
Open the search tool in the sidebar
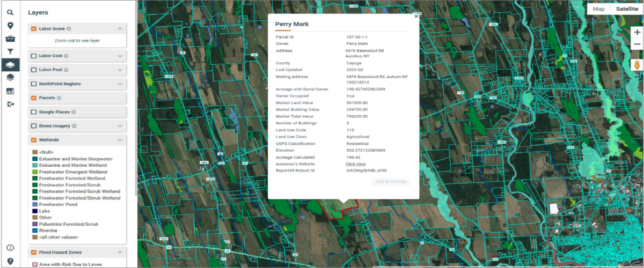pyautogui.click(x=10, y=12)
